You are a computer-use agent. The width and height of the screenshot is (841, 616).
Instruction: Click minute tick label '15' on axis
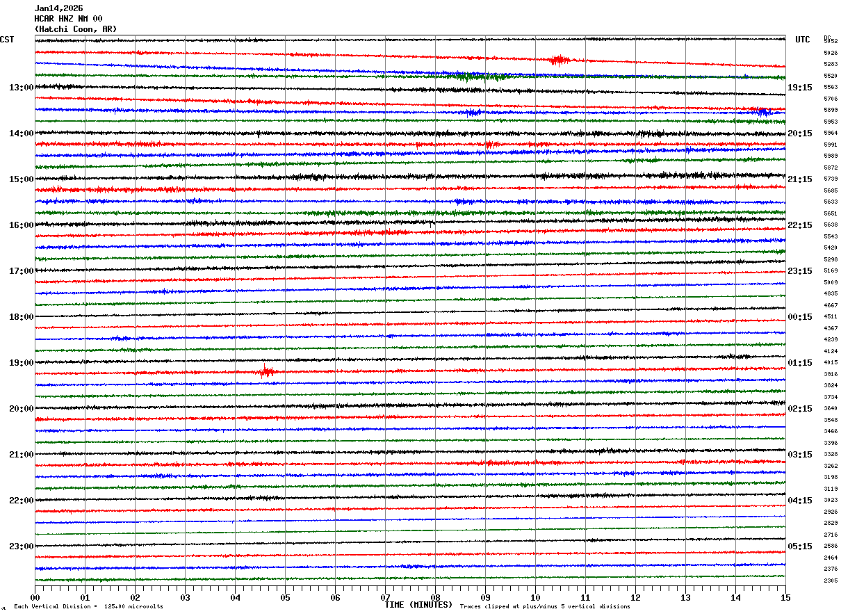click(x=785, y=597)
